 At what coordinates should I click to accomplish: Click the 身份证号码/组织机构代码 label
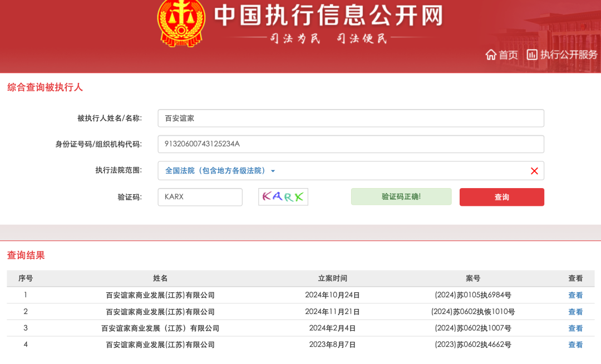tap(98, 145)
